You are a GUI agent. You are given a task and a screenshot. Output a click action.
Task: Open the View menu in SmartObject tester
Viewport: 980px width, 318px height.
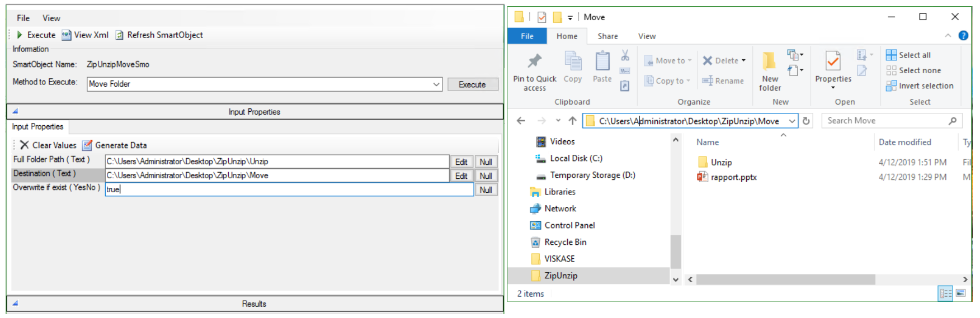(x=51, y=18)
